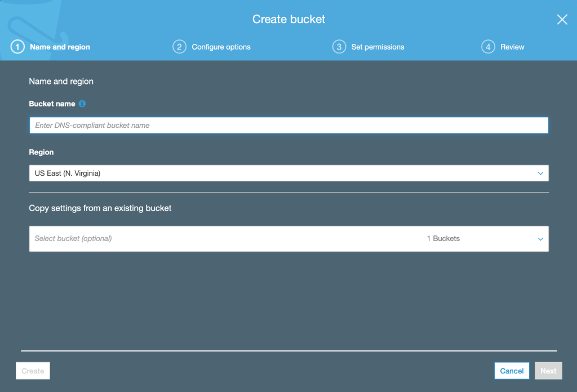This screenshot has width=577, height=392.
Task: Open the Region dropdown showing US East
Action: pyautogui.click(x=282, y=173)
